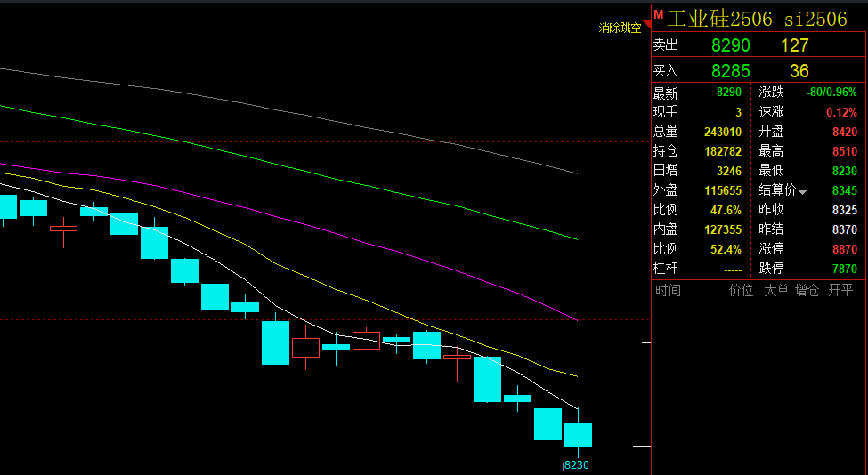Click the contract title 工业硅2506 si2506
Viewport: 868px width, 475px height.
(x=757, y=19)
